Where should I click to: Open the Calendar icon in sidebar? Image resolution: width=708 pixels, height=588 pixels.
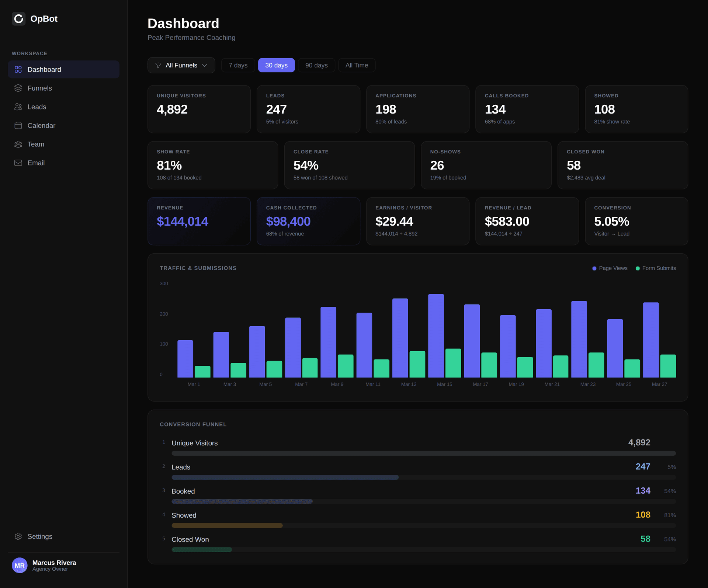(18, 125)
